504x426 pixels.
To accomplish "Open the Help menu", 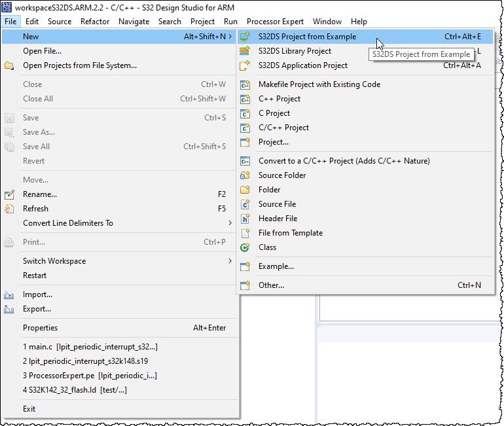I will (x=359, y=22).
